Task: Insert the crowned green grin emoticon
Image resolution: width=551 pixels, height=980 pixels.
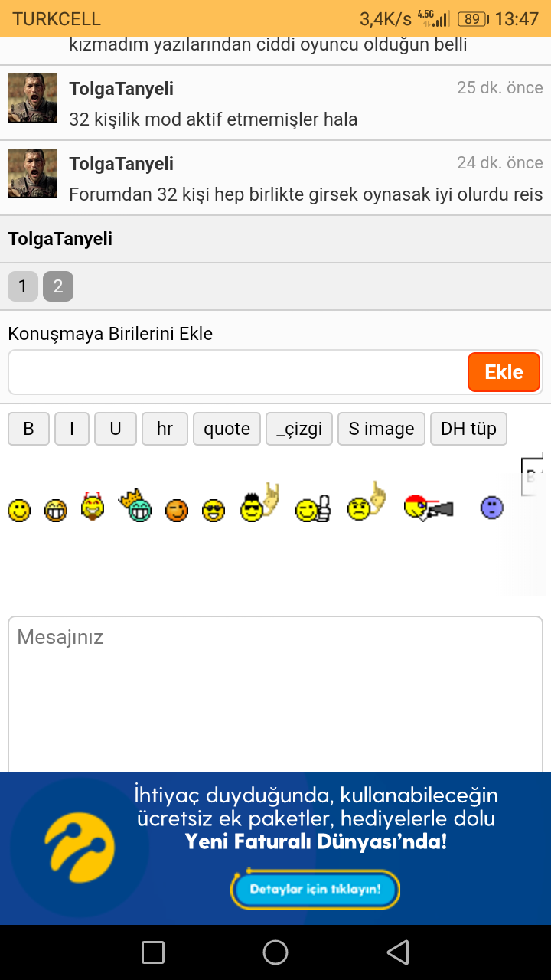Action: click(135, 505)
